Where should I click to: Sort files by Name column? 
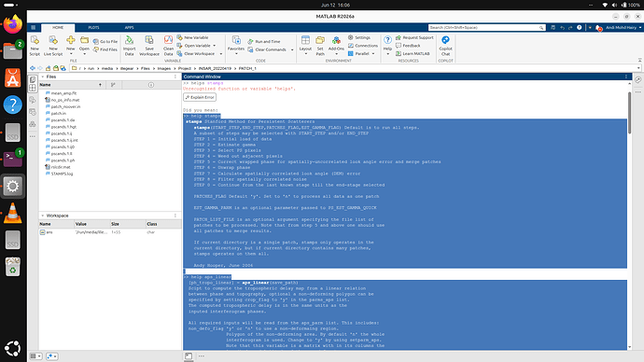72,85
